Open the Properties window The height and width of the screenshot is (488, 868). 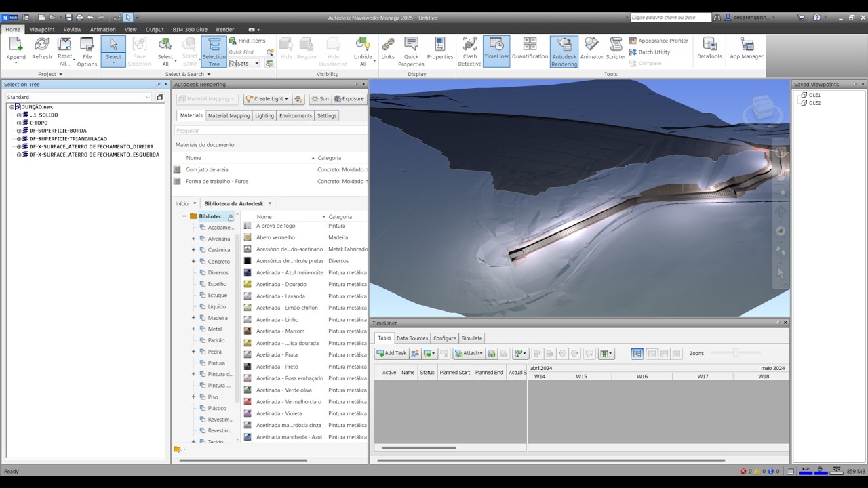[439, 49]
